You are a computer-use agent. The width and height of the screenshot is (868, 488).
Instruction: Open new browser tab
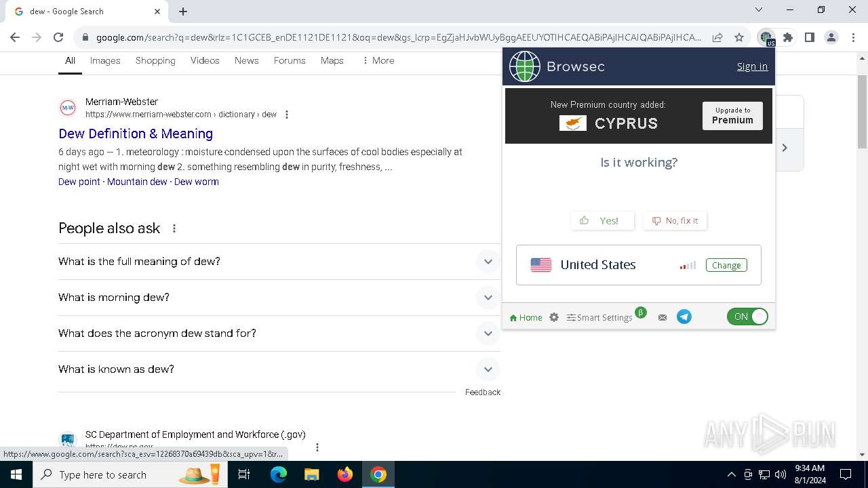tap(183, 12)
